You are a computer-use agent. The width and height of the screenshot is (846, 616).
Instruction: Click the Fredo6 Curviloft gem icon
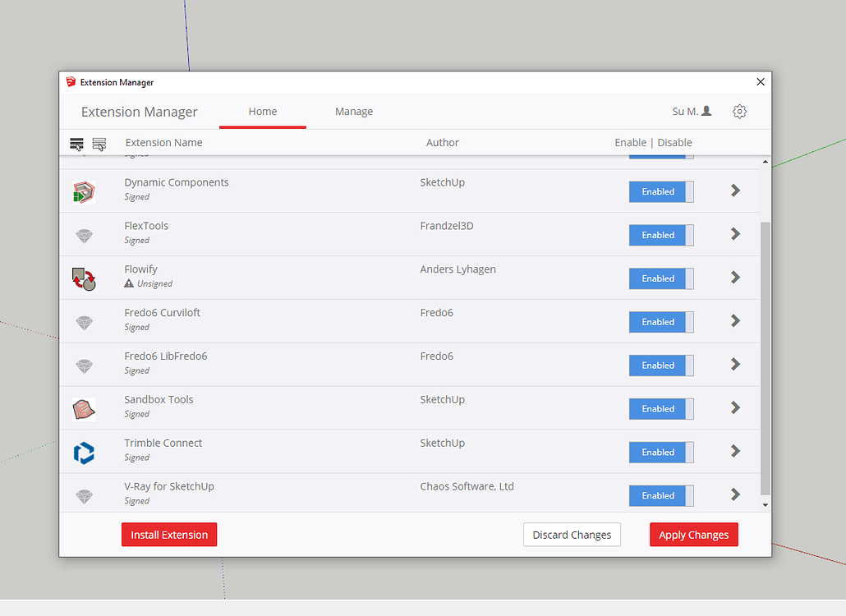(x=84, y=323)
